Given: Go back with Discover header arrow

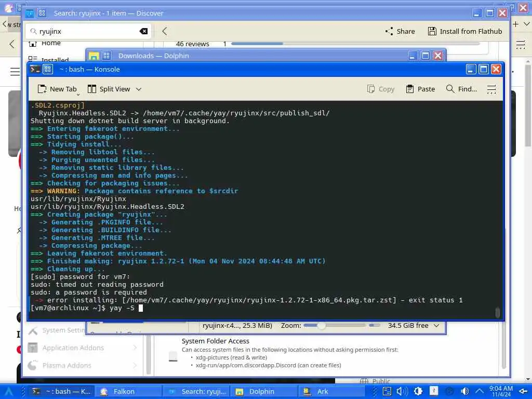Looking at the screenshot, I should coord(165,31).
